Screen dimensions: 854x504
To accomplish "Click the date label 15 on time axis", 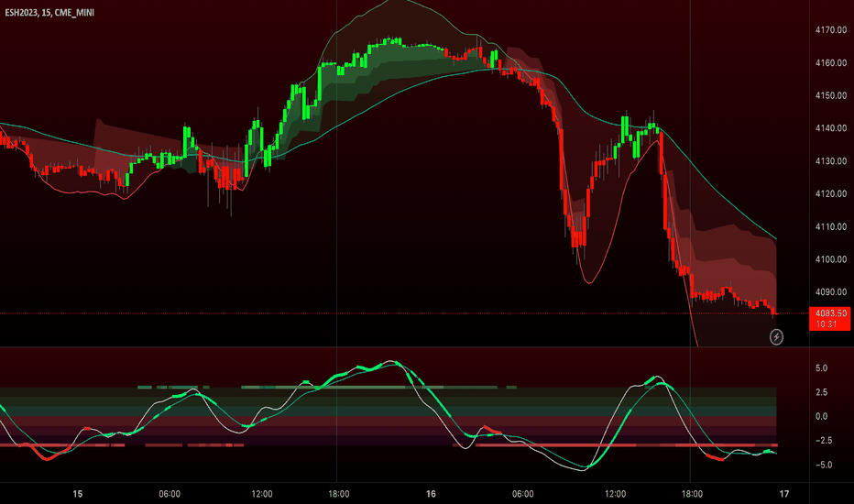I will pos(77,494).
